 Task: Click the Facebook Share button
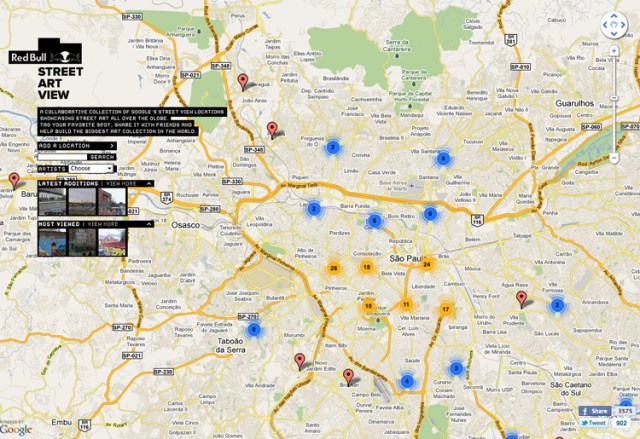594,411
